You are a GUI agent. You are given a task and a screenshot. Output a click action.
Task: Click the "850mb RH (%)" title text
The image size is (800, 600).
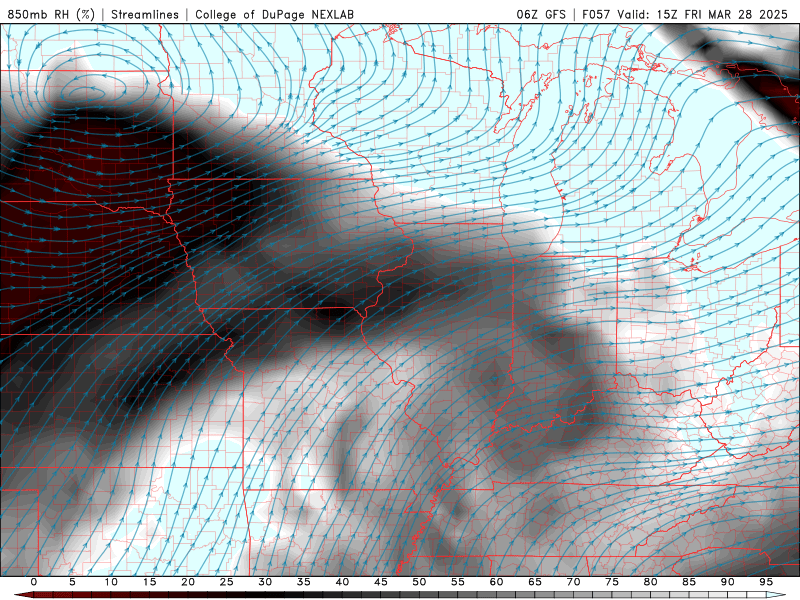[51, 14]
